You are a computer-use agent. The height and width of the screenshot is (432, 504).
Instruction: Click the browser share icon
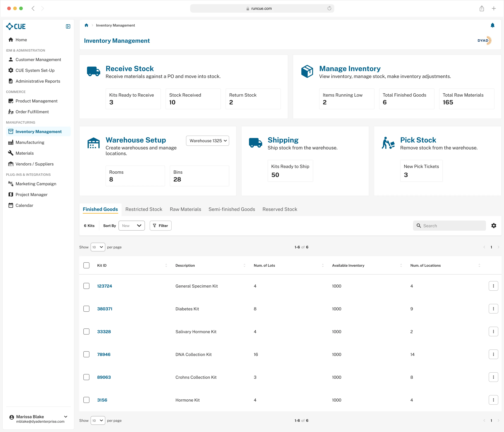point(482,9)
